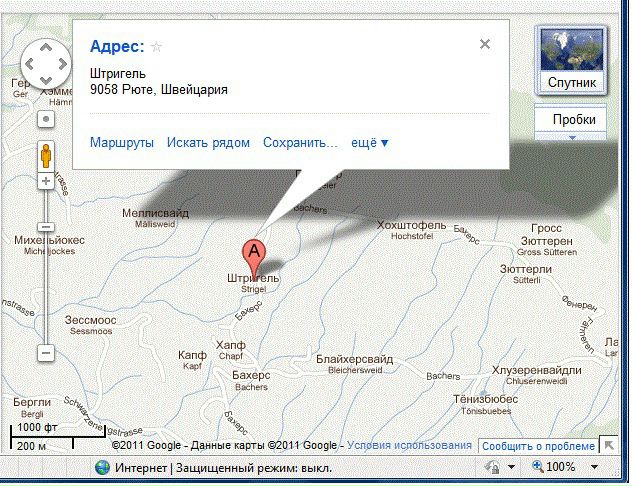Open Условия использования link
Screen dimensions: 632x486
coord(409,445)
